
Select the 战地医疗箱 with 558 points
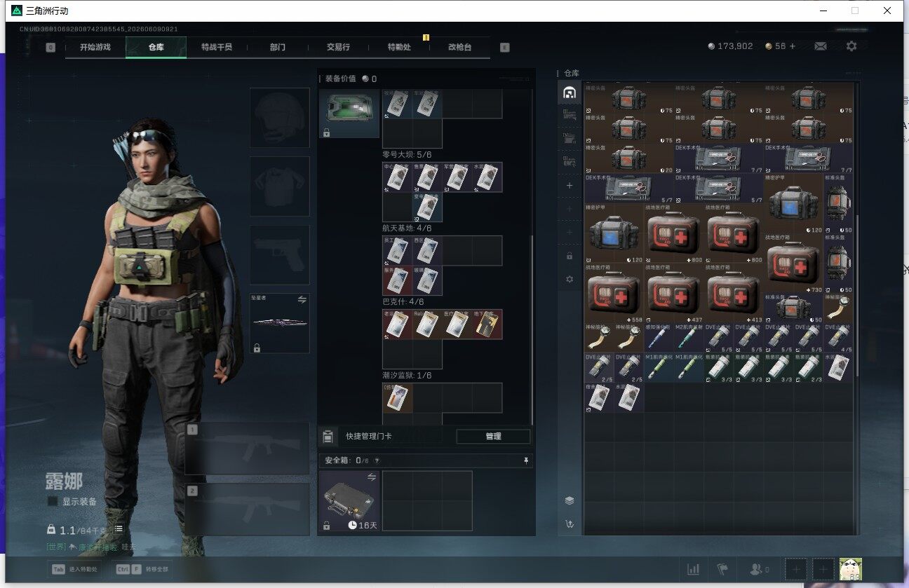614,293
